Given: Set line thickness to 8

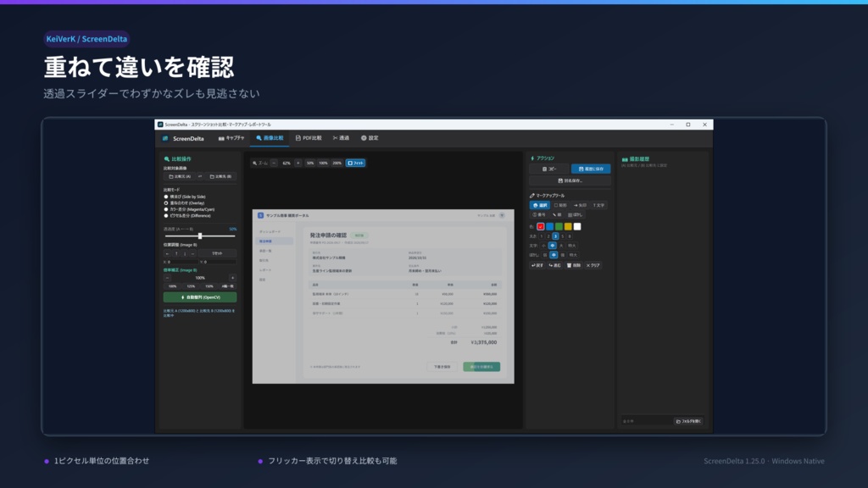Looking at the screenshot, I should point(569,236).
